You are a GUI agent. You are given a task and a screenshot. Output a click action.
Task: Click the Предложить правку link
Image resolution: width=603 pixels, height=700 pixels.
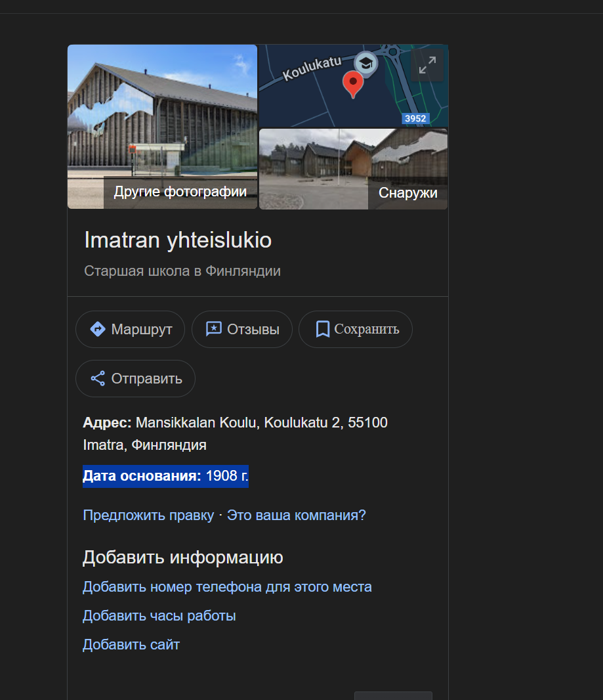pos(148,515)
